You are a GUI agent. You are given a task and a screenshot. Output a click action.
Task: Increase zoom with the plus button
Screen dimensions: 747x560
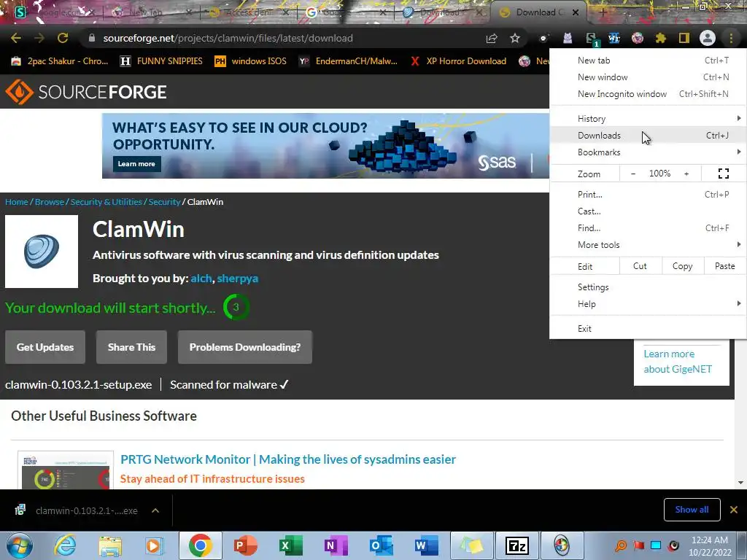pyautogui.click(x=686, y=174)
